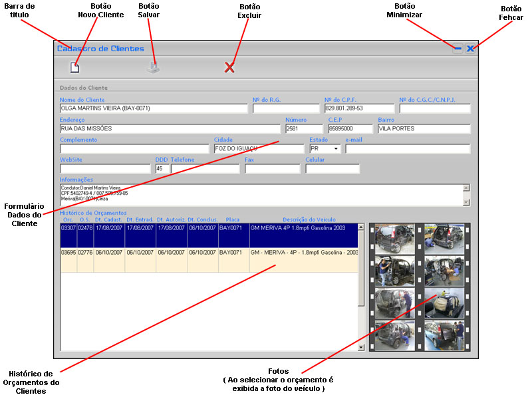The image size is (532, 399).
Task: Click the Nome do Cliente field
Action: (x=154, y=108)
